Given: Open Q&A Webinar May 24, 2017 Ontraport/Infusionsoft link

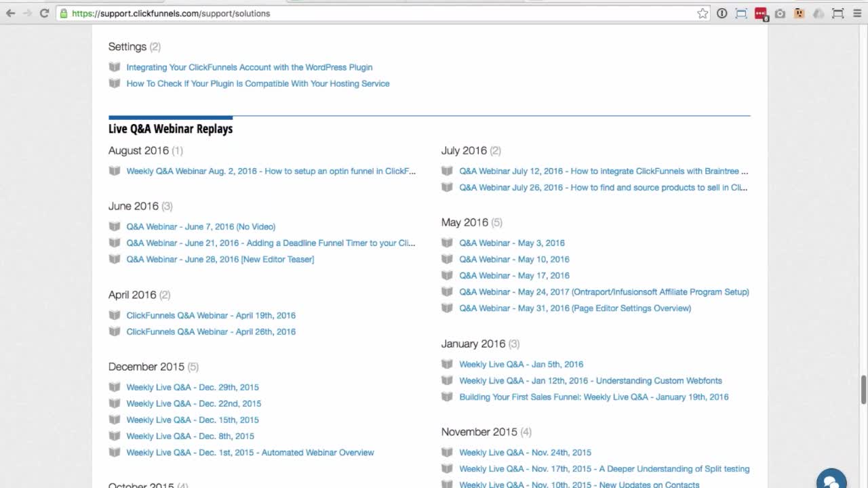Looking at the screenshot, I should (x=604, y=291).
